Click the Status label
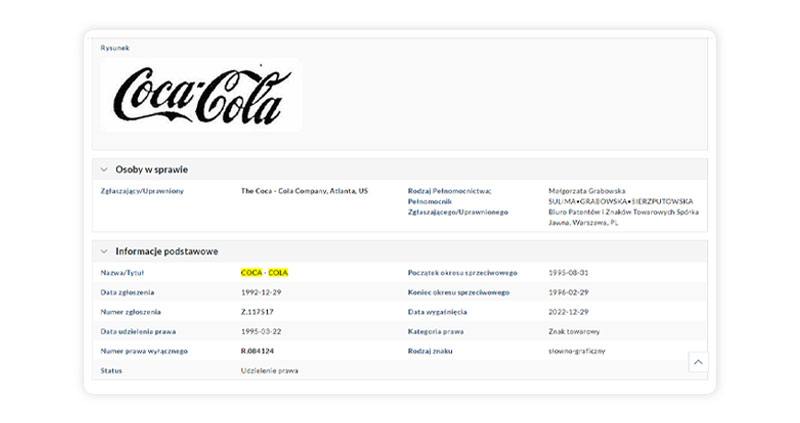 [x=111, y=371]
